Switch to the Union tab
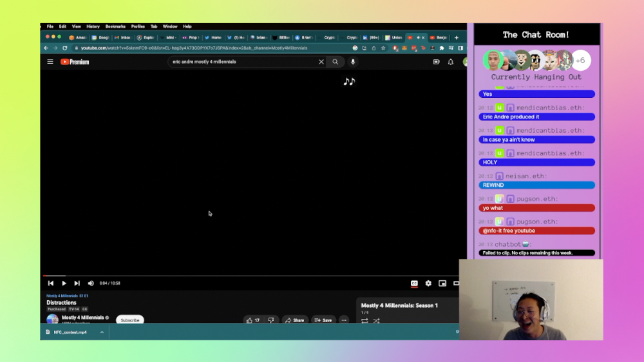This screenshot has width=644, height=362. pyautogui.click(x=394, y=37)
